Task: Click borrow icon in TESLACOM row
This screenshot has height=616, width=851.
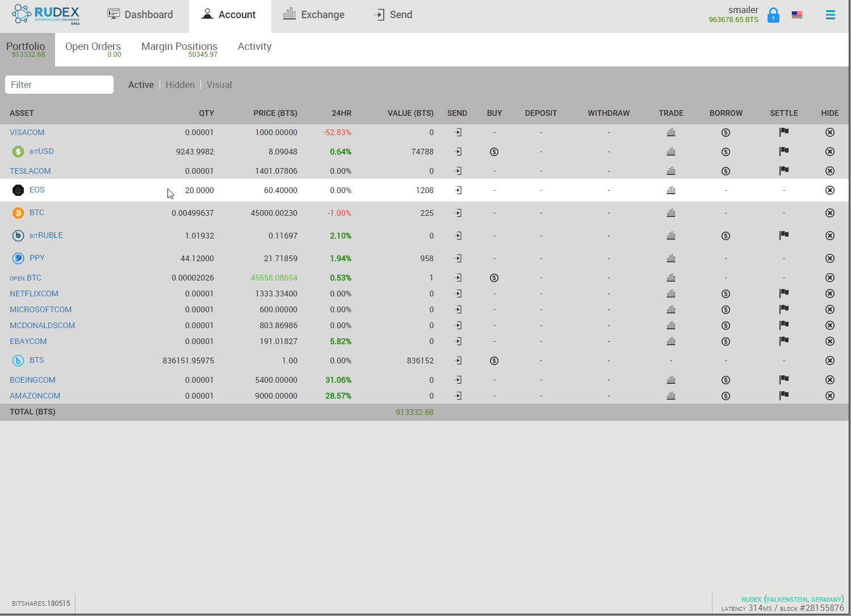Action: point(726,171)
